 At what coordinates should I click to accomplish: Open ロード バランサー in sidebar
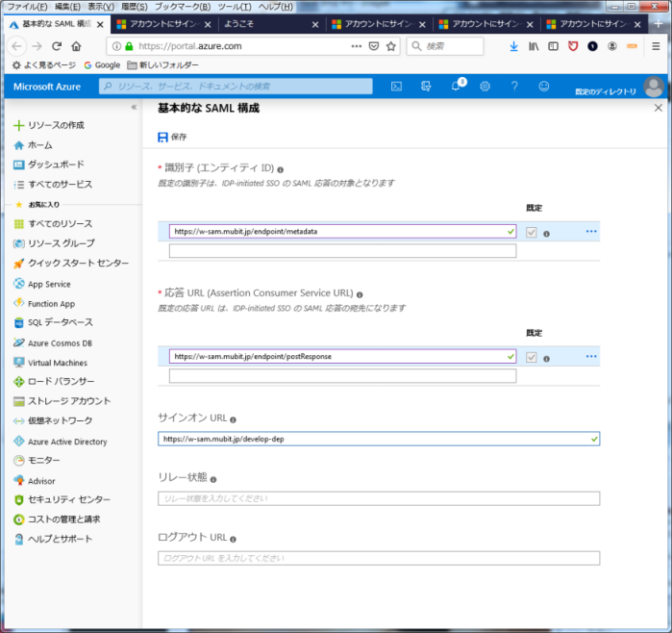[x=54, y=381]
